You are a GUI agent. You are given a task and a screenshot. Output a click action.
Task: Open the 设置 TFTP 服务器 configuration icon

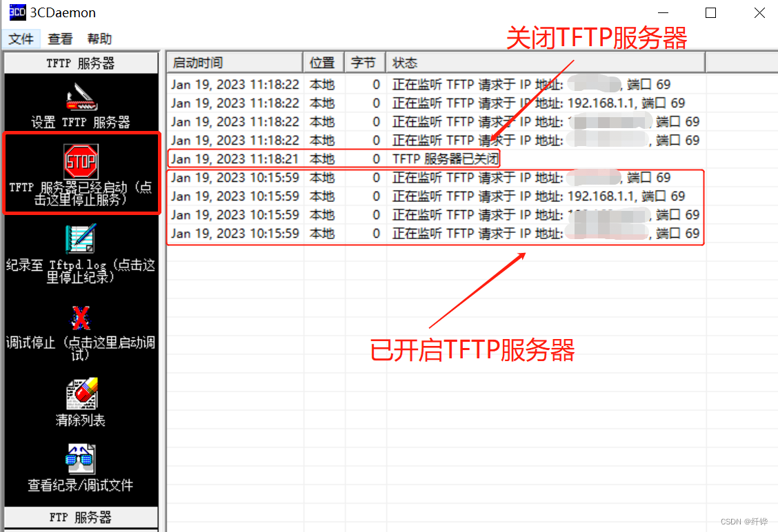click(x=82, y=96)
